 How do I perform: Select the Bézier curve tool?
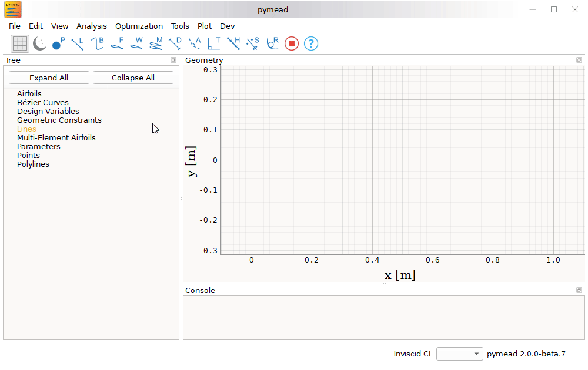(x=97, y=43)
